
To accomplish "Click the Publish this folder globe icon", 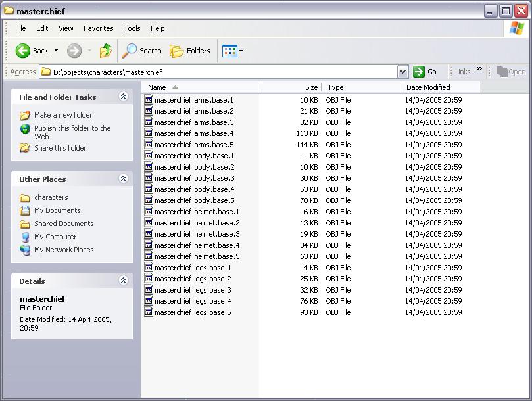I will [25, 129].
